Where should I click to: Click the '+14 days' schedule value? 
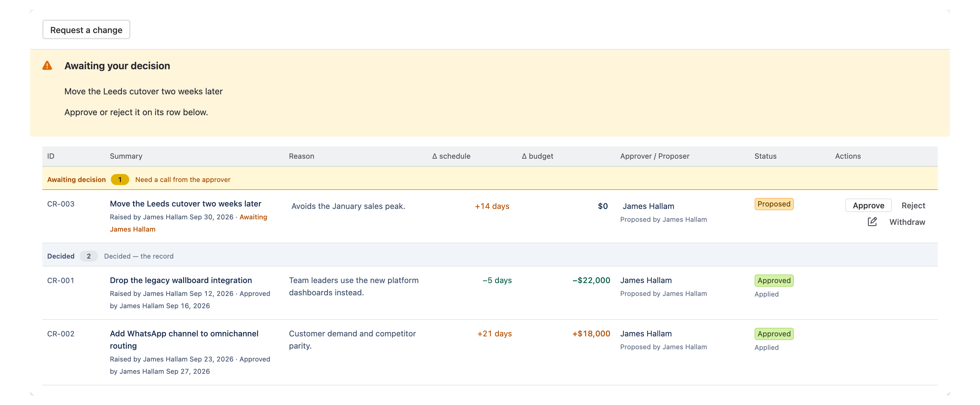coord(492,206)
